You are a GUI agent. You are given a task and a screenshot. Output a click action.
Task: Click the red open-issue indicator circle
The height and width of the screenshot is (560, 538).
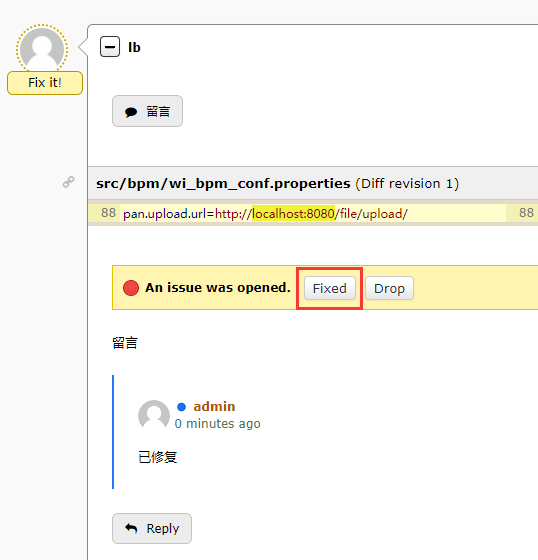131,288
